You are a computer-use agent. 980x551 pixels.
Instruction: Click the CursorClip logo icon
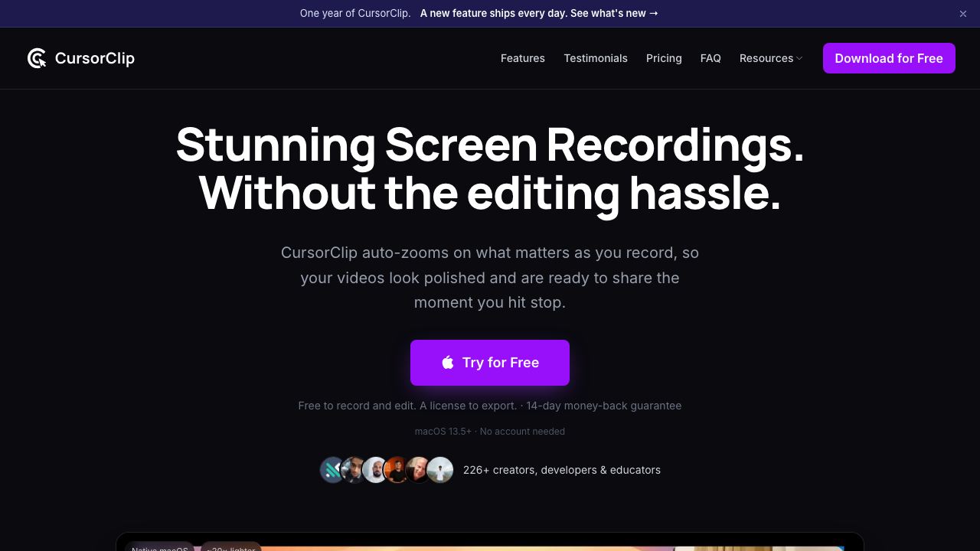click(x=37, y=58)
